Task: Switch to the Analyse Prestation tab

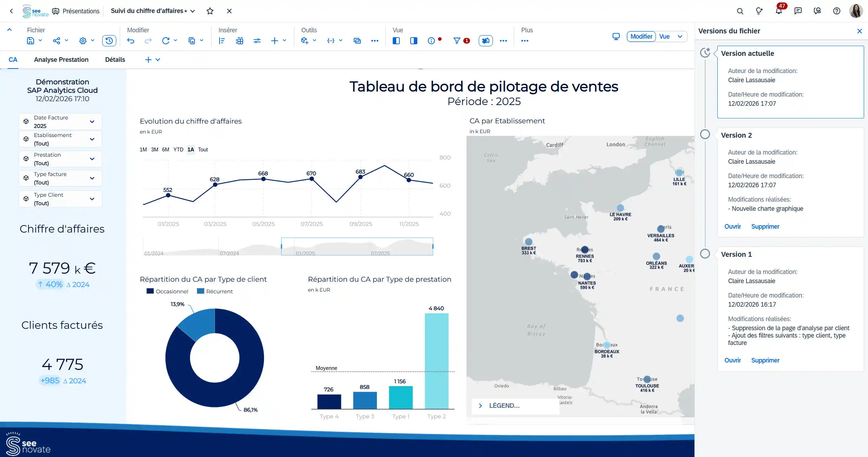Action: coord(61,60)
